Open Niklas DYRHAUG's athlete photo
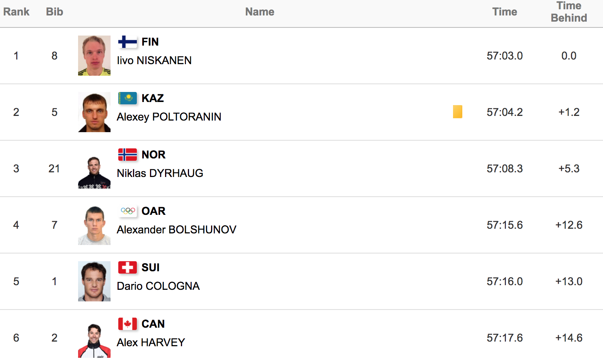This screenshot has height=364, width=603. [x=94, y=168]
